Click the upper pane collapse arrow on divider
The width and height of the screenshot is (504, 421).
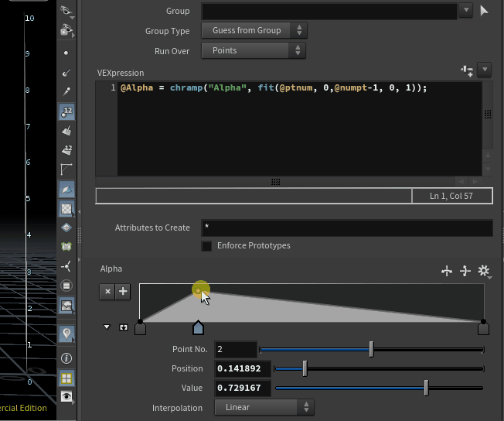tap(79, 212)
